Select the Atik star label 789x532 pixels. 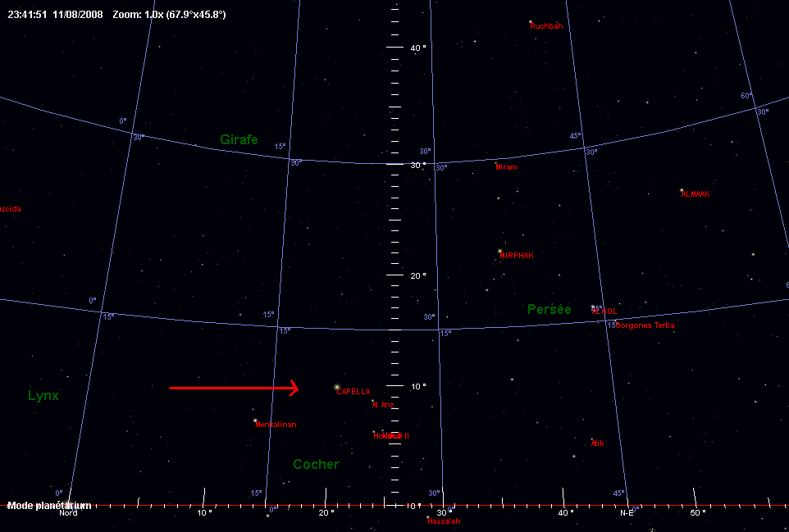tap(598, 443)
